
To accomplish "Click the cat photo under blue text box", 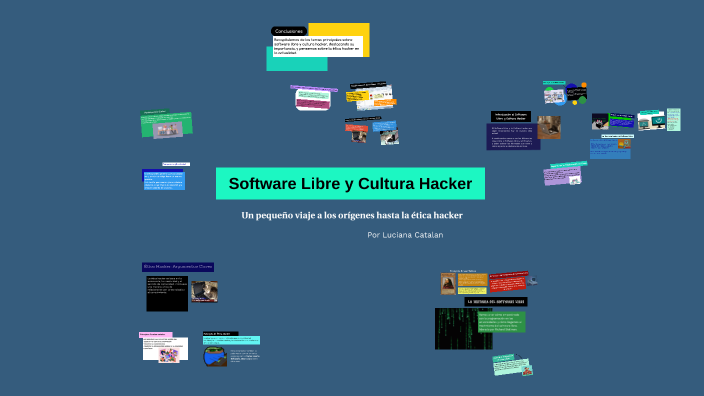I will [x=389, y=137].
